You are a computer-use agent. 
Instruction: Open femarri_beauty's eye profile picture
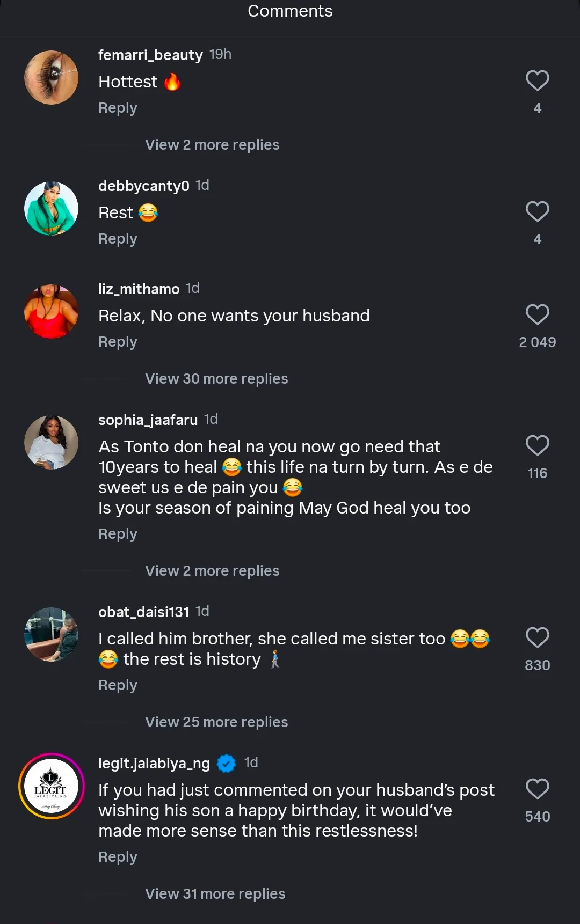(52, 78)
